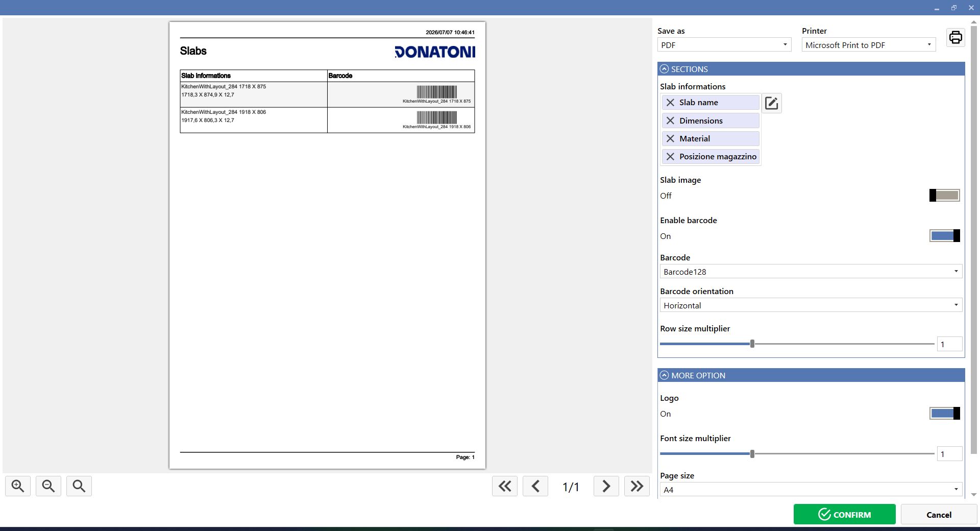Click the Cancel button
The height and width of the screenshot is (531, 980).
click(x=939, y=514)
